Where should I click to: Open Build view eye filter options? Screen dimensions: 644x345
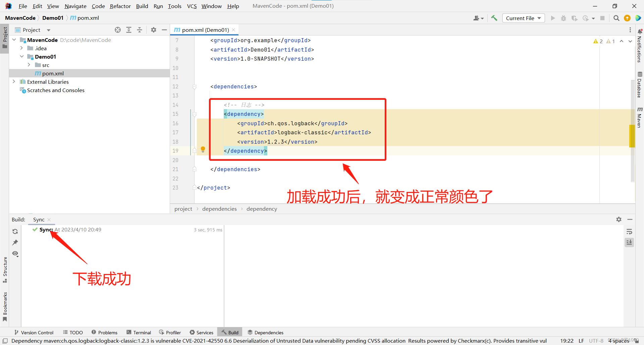[x=15, y=254]
